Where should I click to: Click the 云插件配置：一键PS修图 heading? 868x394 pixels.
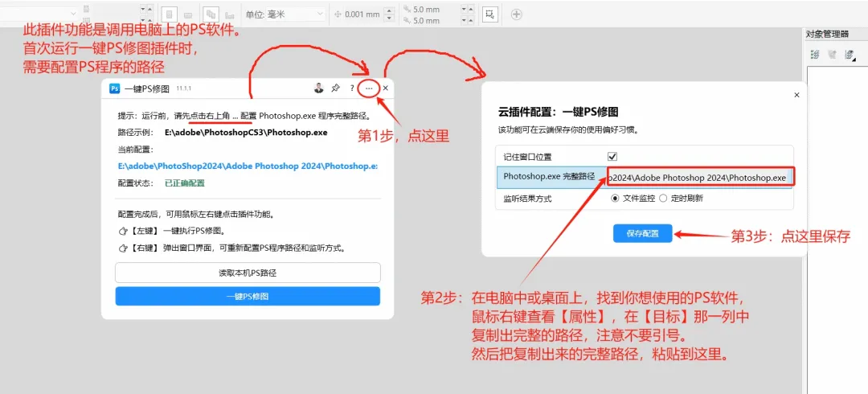pos(558,112)
